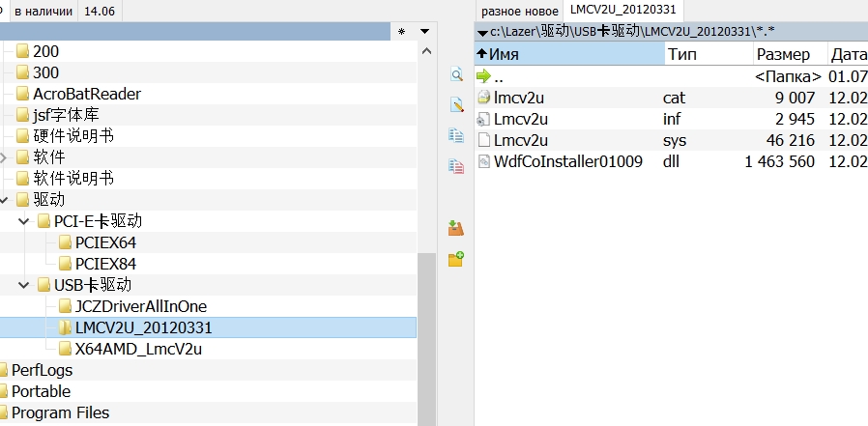This screenshot has width=868, height=426.
Task: Click the Pack files icon
Action: (456, 228)
